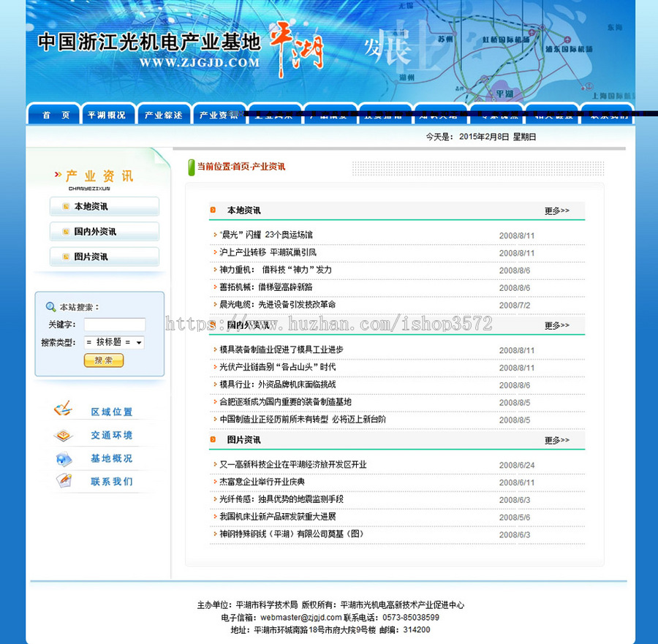Click the layers icon next to 交通环境

pyautogui.click(x=64, y=435)
